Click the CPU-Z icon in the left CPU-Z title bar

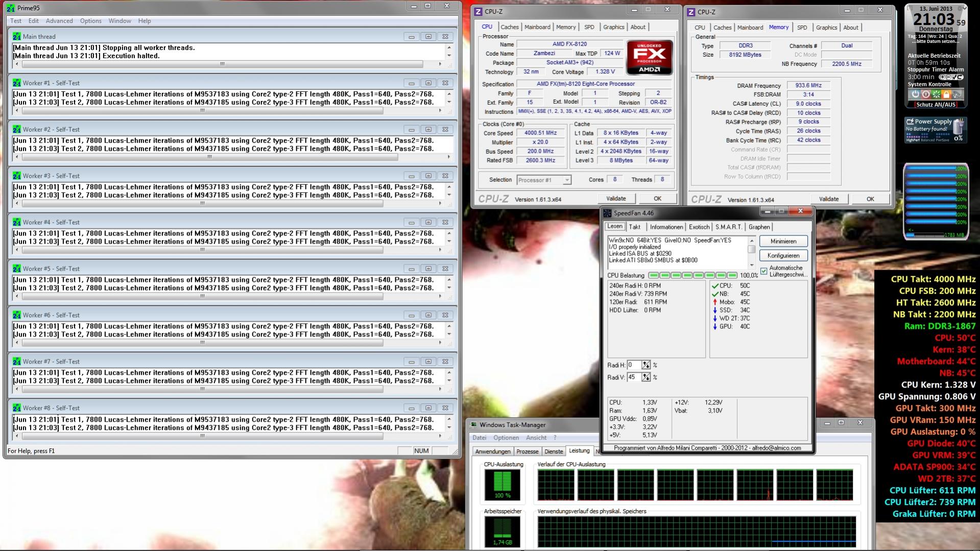(x=479, y=12)
